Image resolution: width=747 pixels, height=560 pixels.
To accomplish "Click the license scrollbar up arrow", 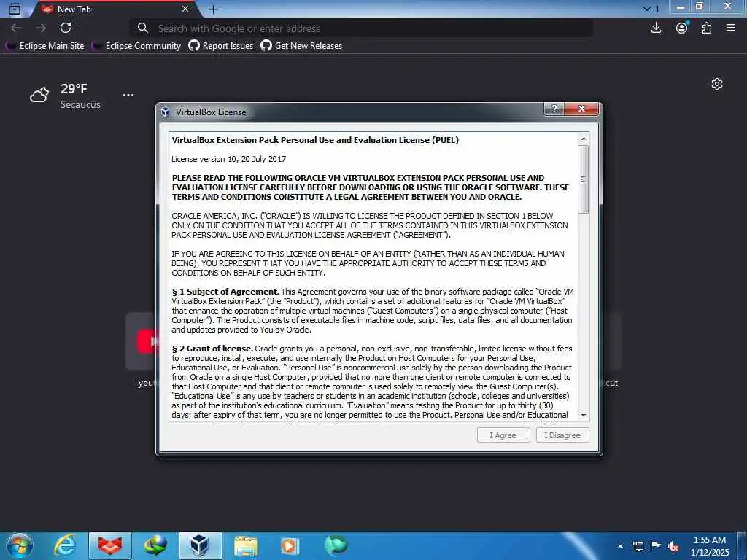I will click(583, 139).
